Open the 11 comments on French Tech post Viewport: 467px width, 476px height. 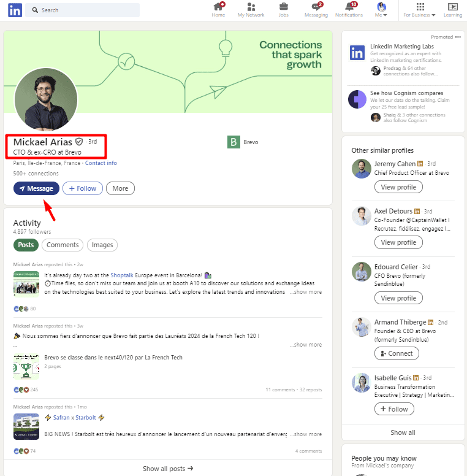[x=280, y=390]
